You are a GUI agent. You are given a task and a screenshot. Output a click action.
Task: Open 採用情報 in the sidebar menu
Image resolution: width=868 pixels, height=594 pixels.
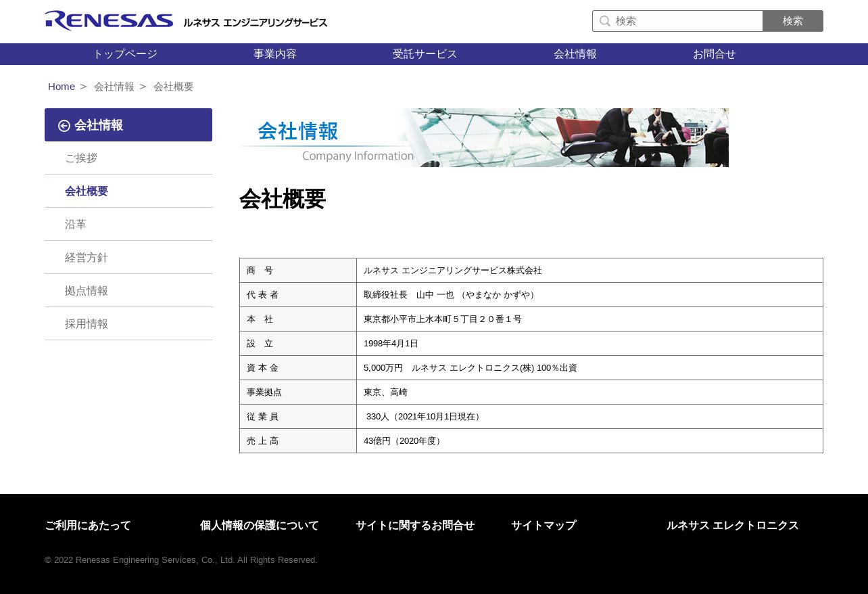(87, 323)
